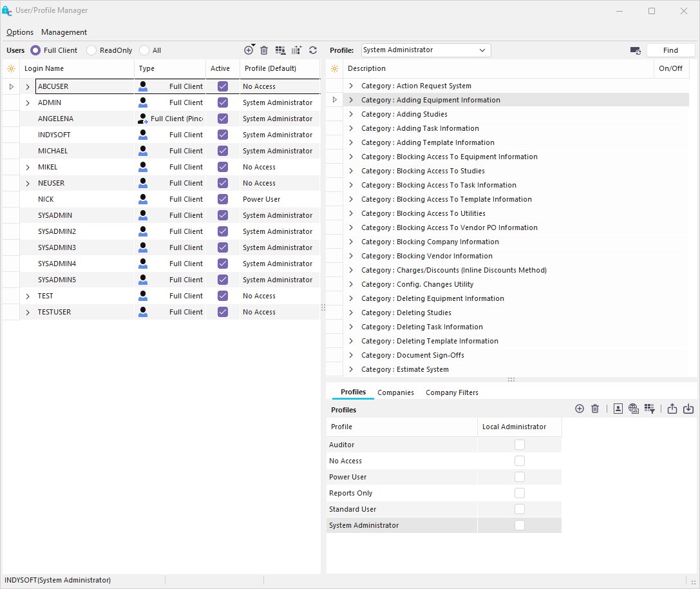This screenshot has width=700, height=589.
Task: Sort users by Login Name column header
Action: click(44, 68)
